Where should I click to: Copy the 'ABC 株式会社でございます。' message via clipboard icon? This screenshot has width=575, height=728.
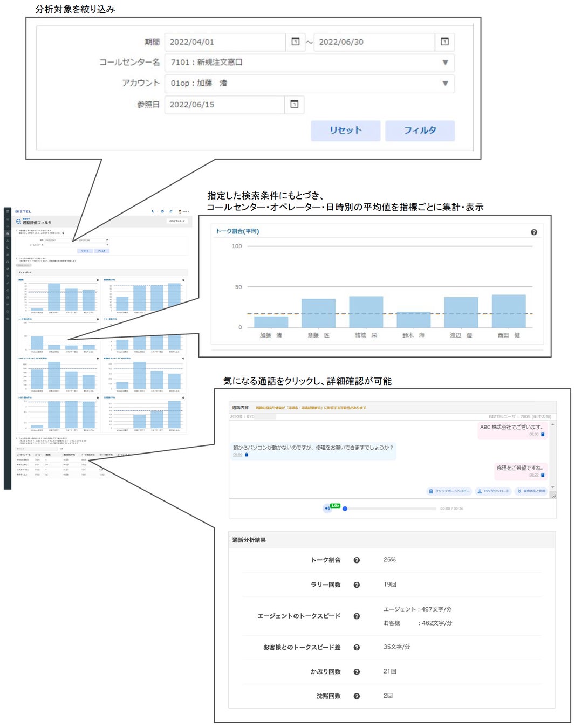(x=543, y=434)
